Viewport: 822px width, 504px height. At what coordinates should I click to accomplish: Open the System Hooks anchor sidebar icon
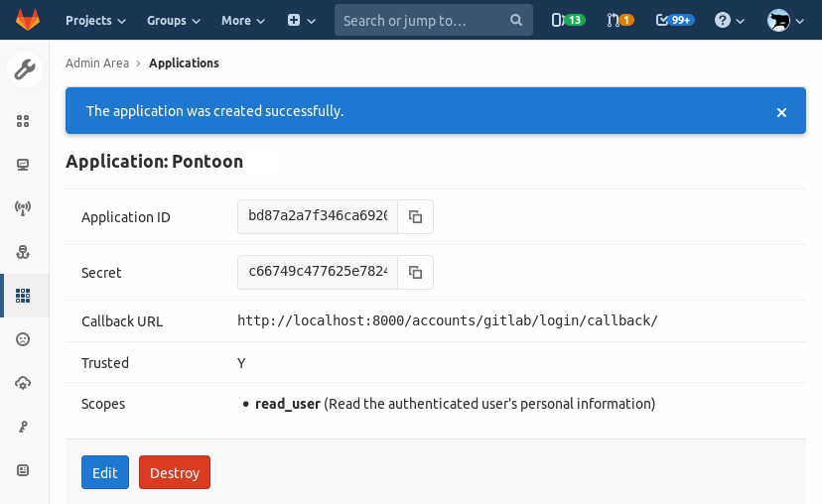tap(23, 252)
